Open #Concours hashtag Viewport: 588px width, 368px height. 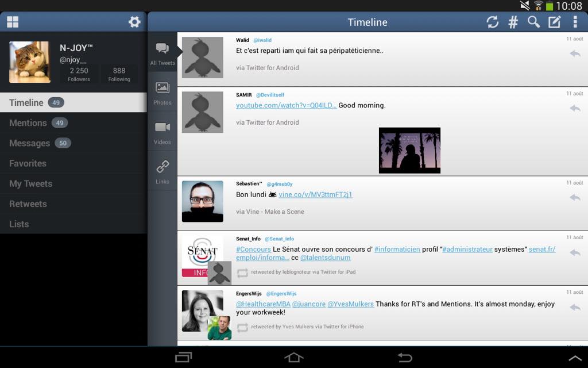pyautogui.click(x=253, y=250)
